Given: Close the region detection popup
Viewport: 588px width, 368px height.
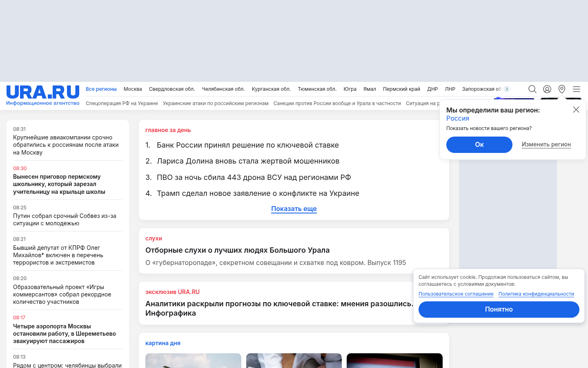Looking at the screenshot, I should click(x=576, y=110).
